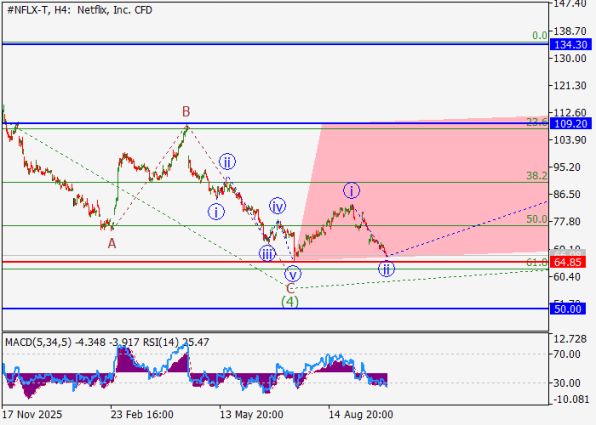Click the brown C wave label
This screenshot has height=425, width=596.
click(290, 289)
